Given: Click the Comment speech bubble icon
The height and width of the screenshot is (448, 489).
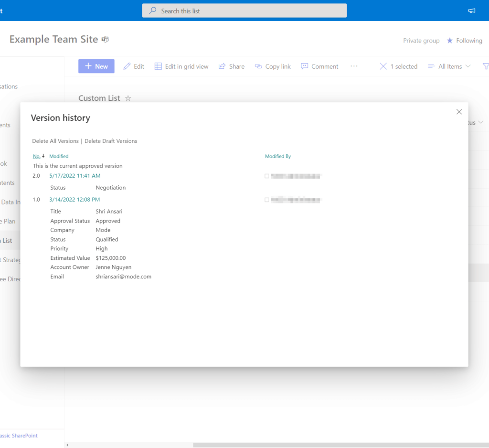Looking at the screenshot, I should 304,66.
